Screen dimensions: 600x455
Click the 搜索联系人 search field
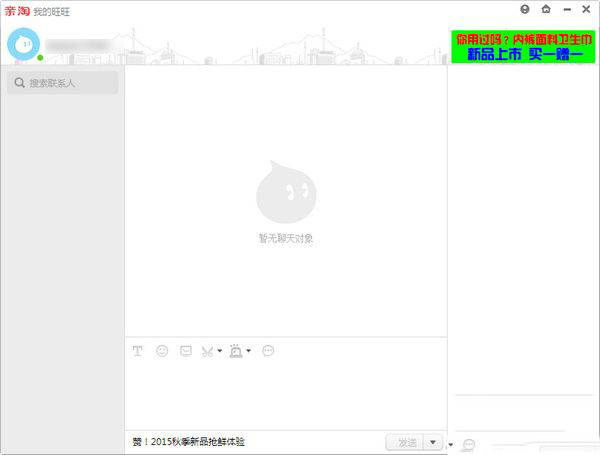tap(63, 83)
